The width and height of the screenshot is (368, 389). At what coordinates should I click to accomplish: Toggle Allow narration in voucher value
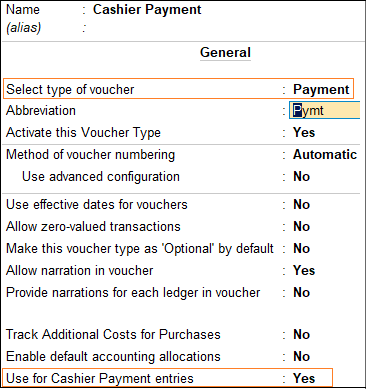[x=304, y=270]
